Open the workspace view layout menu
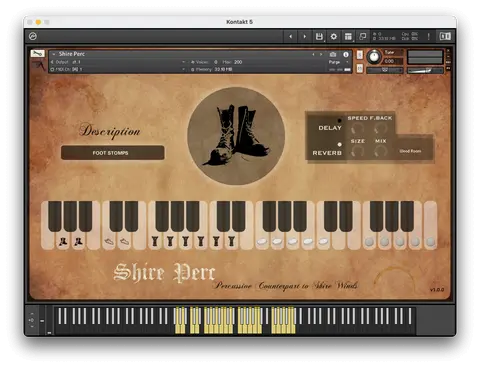This screenshot has width=480, height=368. [348, 36]
